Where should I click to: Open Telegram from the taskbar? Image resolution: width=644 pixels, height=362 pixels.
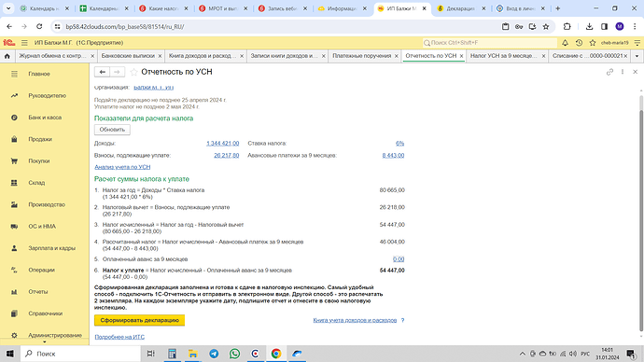tap(214, 354)
